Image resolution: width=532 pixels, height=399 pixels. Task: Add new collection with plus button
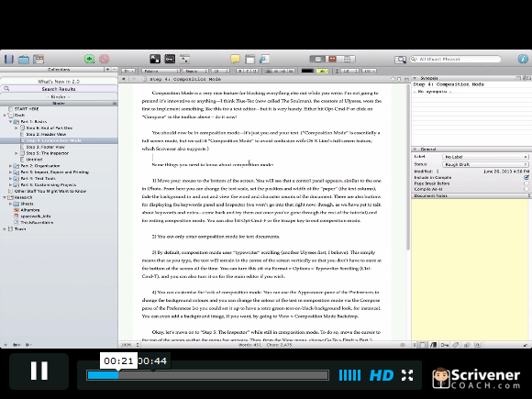tap(107, 69)
